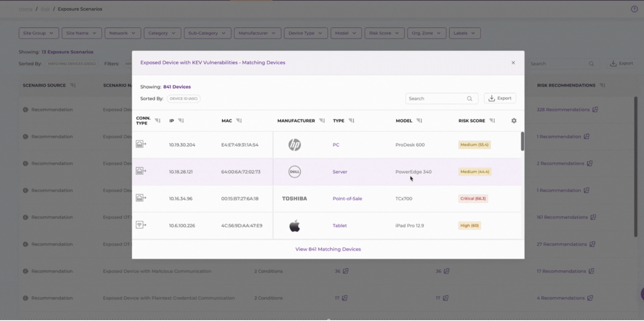Image resolution: width=644 pixels, height=321 pixels.
Task: Click the sort icon next to Risk Score header
Action: (x=492, y=121)
